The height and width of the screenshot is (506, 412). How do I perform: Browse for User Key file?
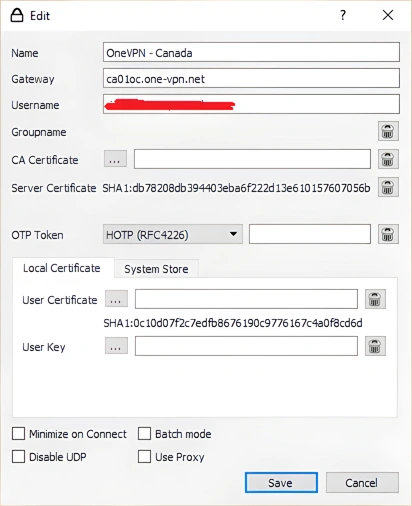pyautogui.click(x=116, y=346)
